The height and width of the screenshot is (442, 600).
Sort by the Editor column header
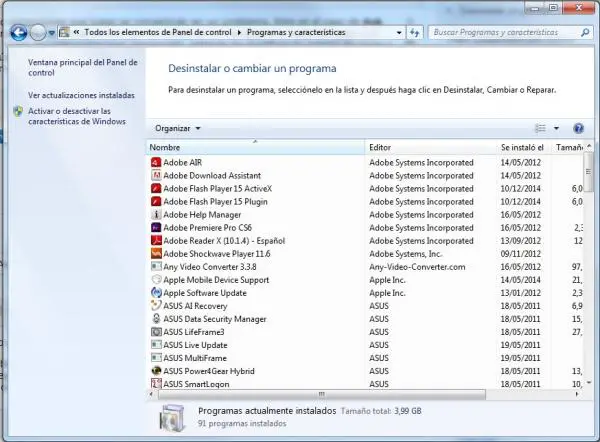pyautogui.click(x=431, y=147)
